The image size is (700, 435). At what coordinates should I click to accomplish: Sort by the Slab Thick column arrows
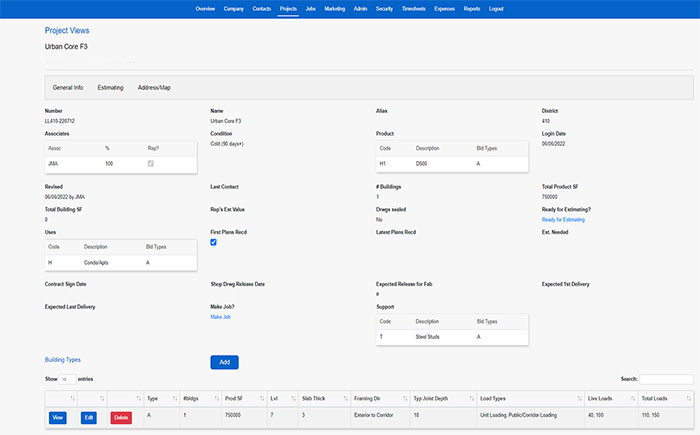pos(346,398)
